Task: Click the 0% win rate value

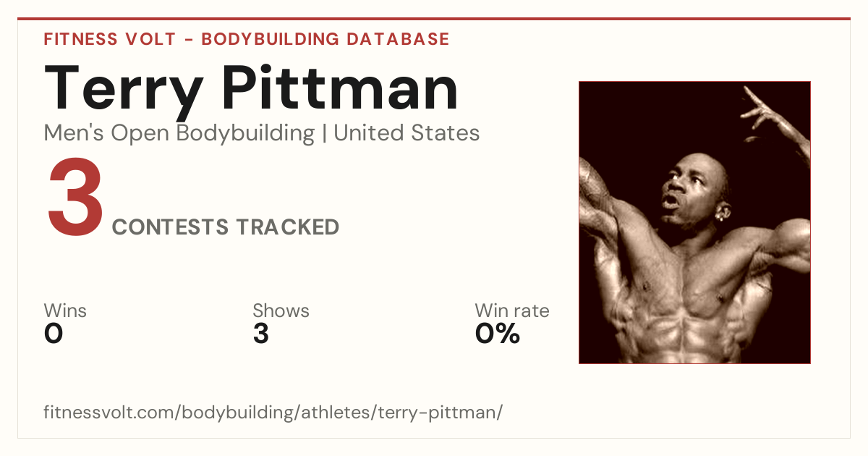Action: (498, 334)
